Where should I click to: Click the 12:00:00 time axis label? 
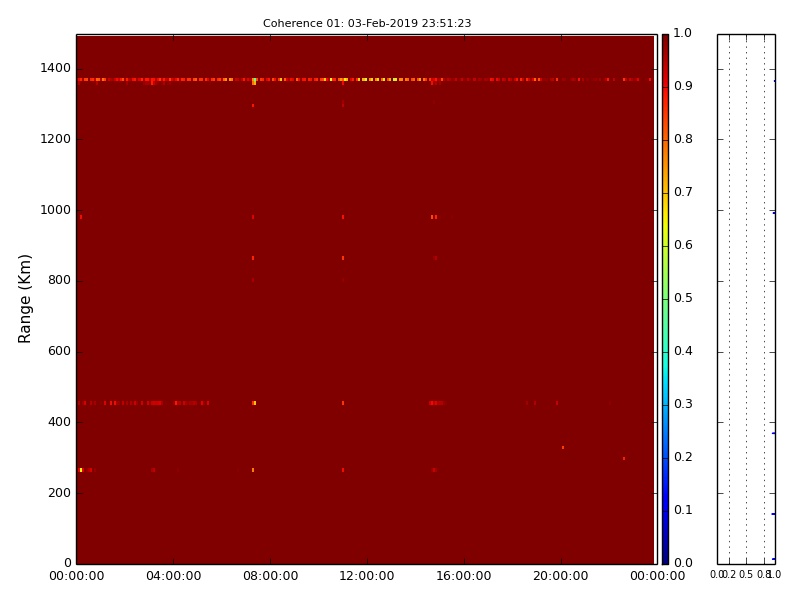[367, 576]
